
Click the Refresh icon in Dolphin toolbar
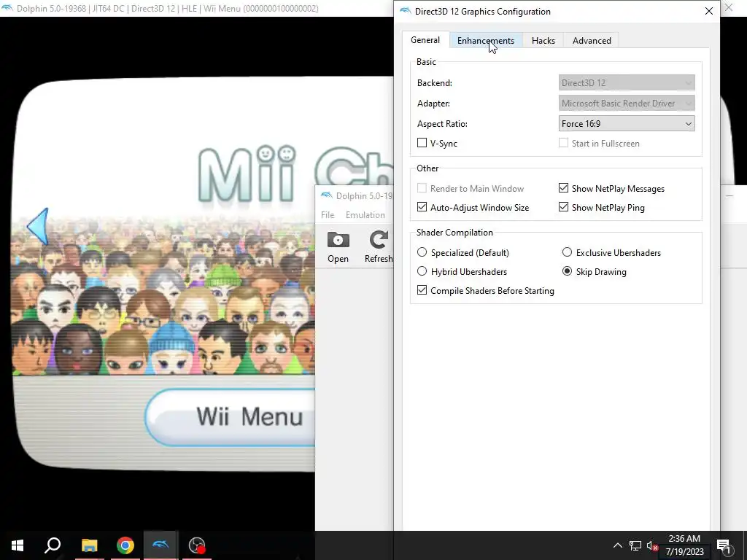coord(379,247)
